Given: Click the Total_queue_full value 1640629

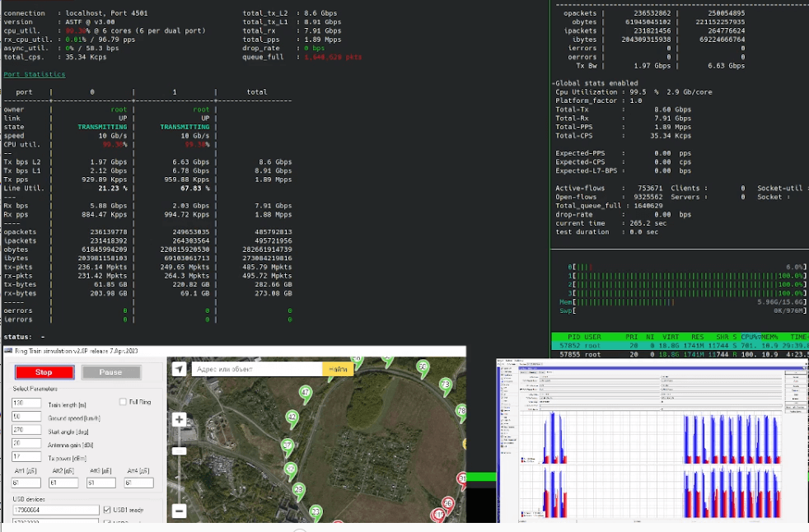Looking at the screenshot, I should point(648,206).
